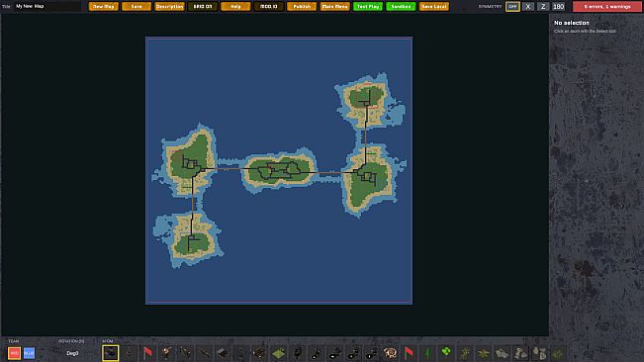Viewport: 644px width, 362px height.
Task: Enable X-axis symmetry
Action: click(x=528, y=7)
